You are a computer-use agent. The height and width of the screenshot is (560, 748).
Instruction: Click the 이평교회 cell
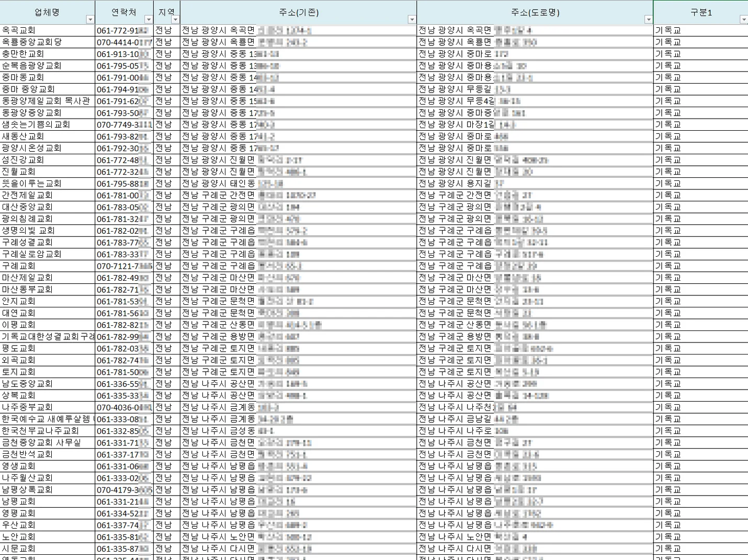(x=48, y=325)
